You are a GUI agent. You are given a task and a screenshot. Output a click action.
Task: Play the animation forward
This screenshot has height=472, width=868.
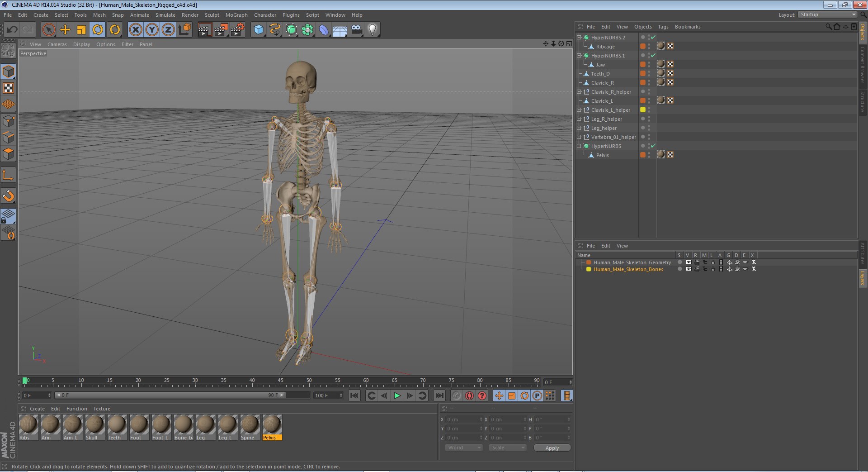click(396, 396)
